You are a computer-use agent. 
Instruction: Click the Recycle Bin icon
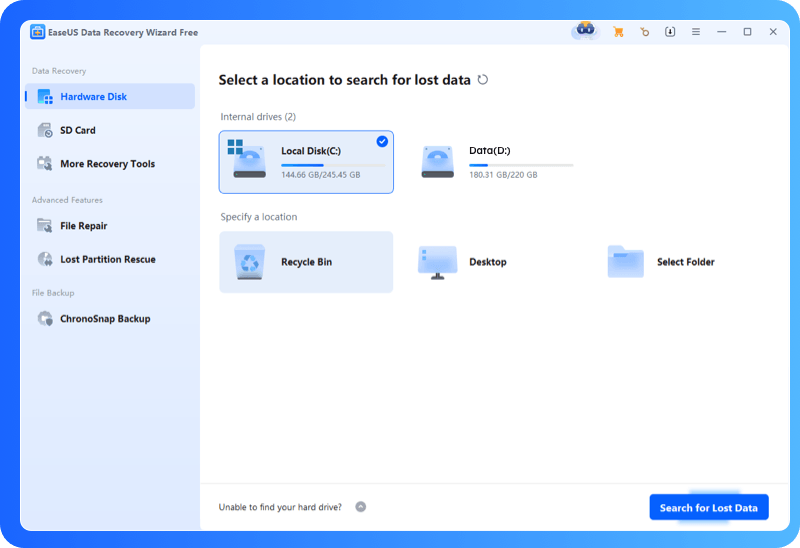[x=249, y=262]
